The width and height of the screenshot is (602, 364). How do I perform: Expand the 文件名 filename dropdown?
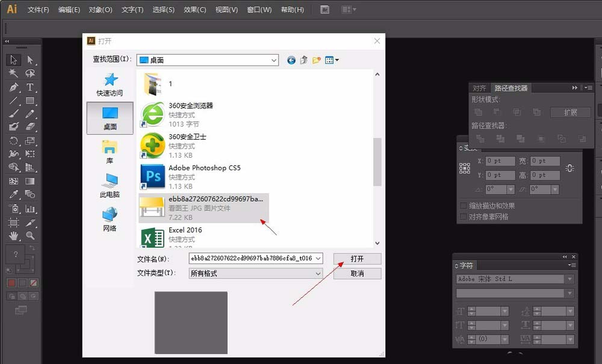pos(318,259)
